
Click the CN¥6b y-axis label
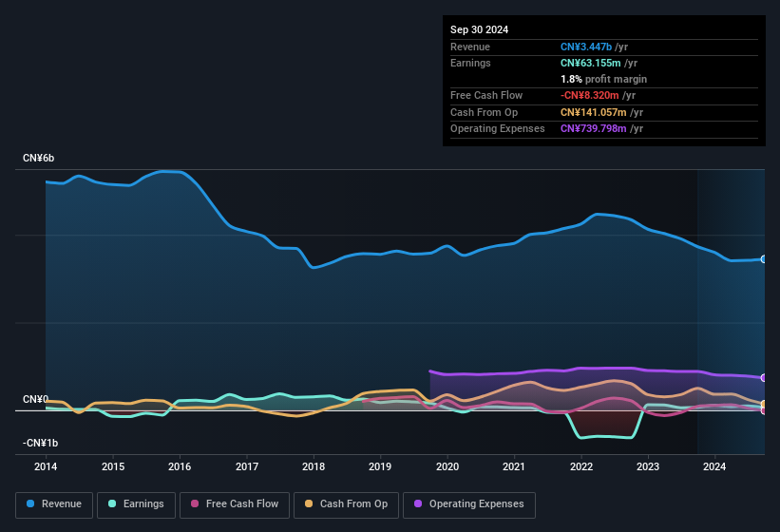(x=38, y=158)
